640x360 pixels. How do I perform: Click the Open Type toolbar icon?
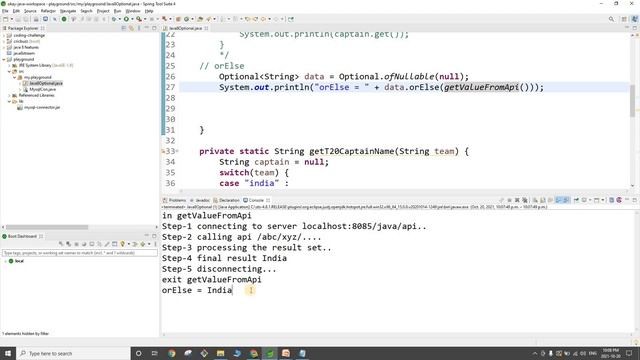(200, 19)
